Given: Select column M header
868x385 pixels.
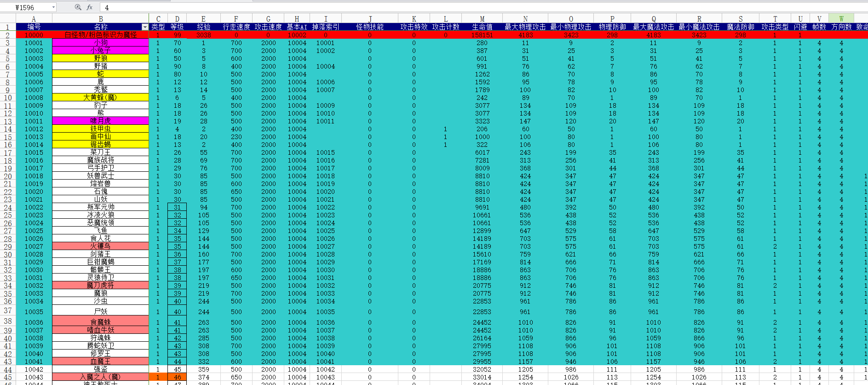Looking at the screenshot, I should click(482, 19).
